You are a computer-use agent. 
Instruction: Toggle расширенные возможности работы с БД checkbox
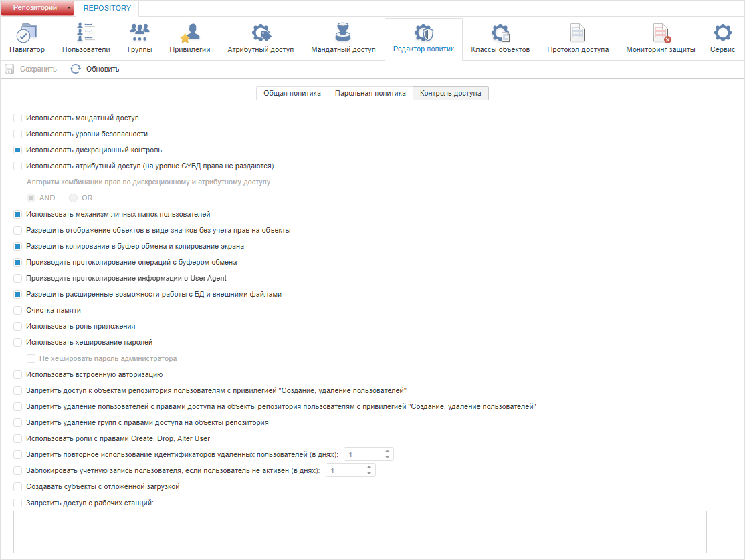(17, 294)
